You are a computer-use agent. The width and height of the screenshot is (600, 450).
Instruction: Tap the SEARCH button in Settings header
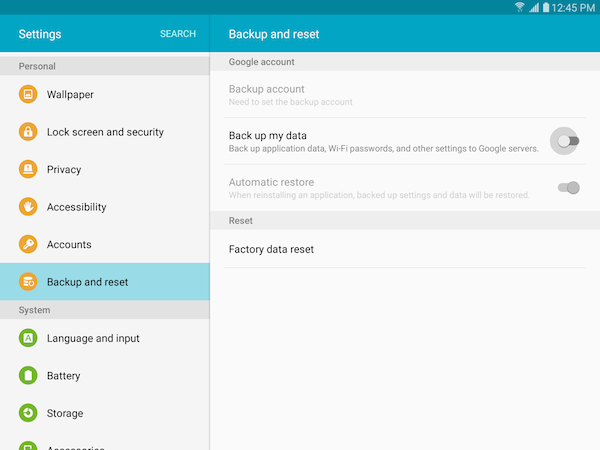click(x=178, y=34)
